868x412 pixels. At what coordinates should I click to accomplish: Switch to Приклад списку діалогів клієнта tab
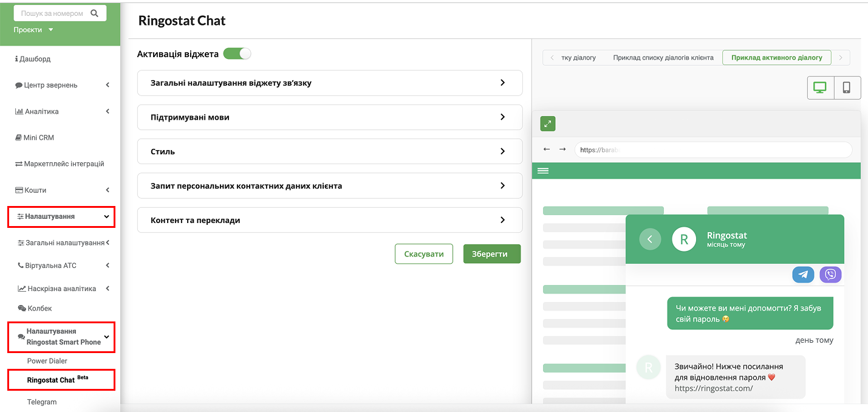pos(663,58)
